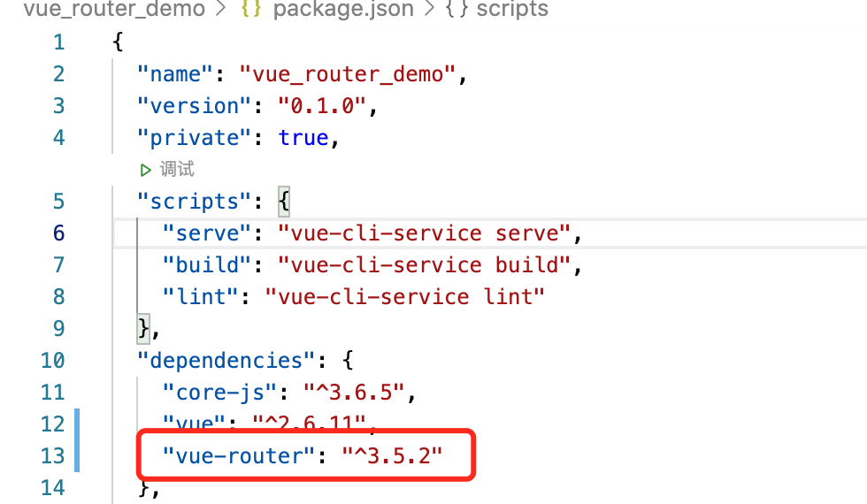Click the "dependencies" key on line 10
The image size is (867, 504).
[x=226, y=361]
